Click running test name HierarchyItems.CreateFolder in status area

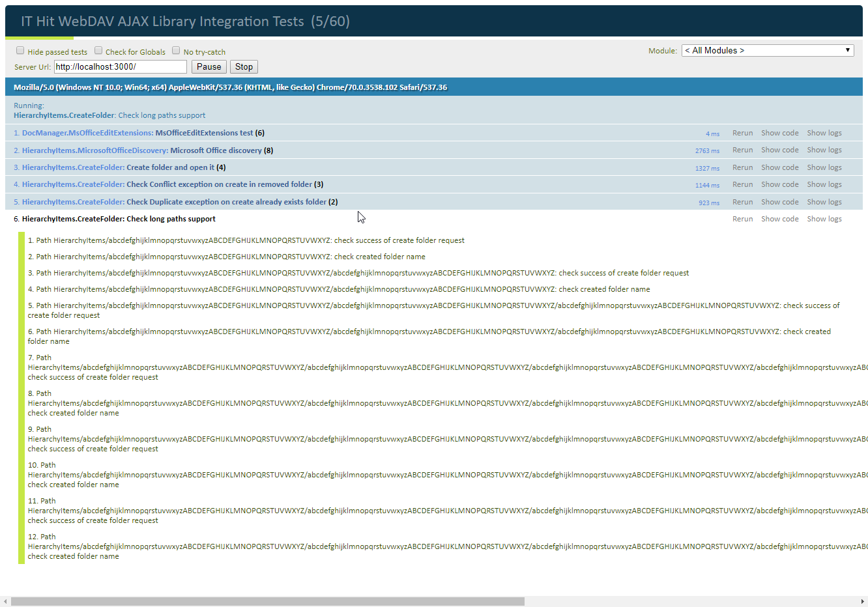coord(65,115)
